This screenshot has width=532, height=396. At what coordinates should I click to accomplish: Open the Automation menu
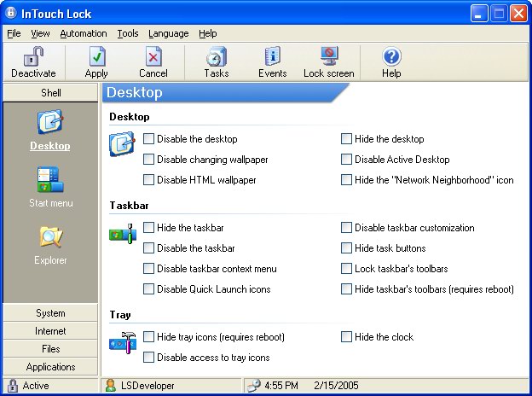tap(84, 33)
